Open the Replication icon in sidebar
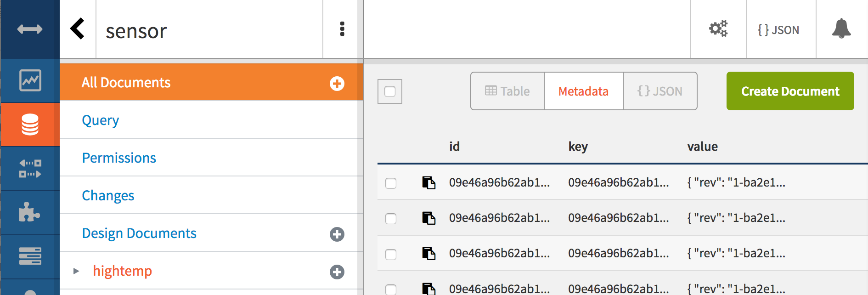This screenshot has height=295, width=868. click(x=30, y=168)
